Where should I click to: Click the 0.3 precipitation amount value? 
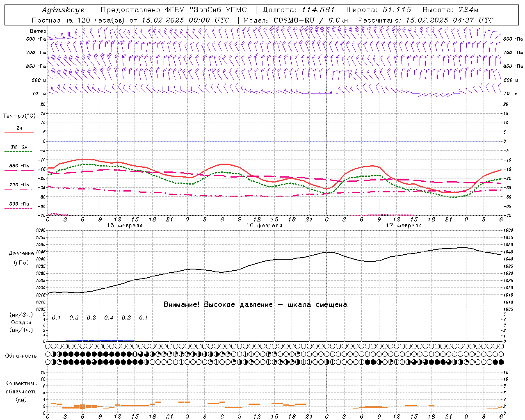pyautogui.click(x=91, y=317)
